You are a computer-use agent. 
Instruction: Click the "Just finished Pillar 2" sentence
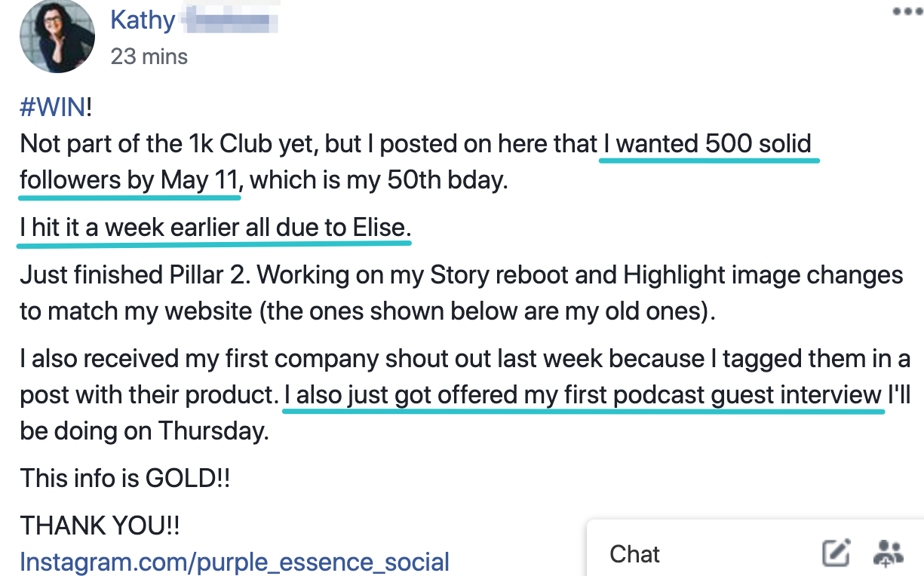point(136,274)
